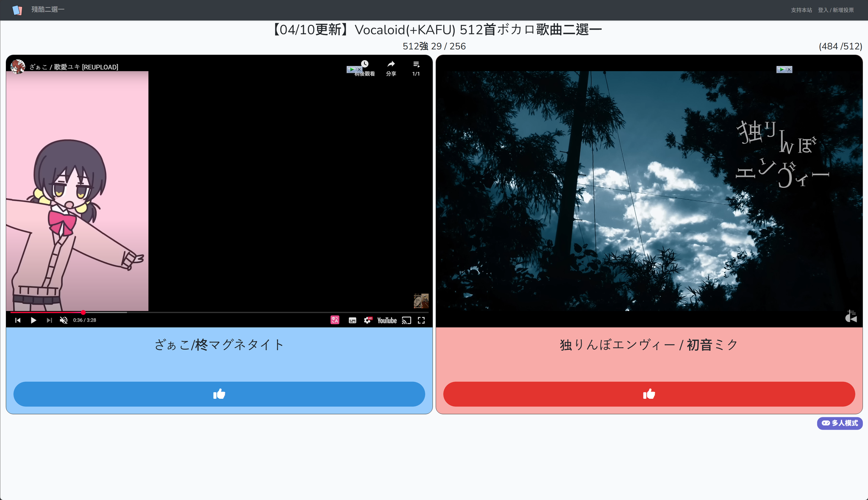Close the ad badge on left video
Image resolution: width=868 pixels, height=500 pixels.
pos(359,69)
